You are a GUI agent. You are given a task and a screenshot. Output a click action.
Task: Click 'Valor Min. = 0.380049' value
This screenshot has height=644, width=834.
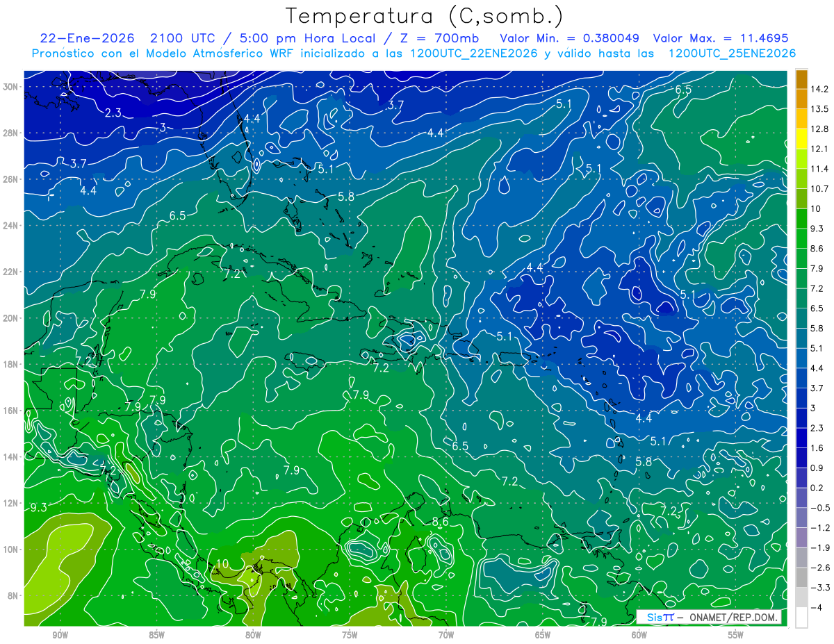pos(570,38)
